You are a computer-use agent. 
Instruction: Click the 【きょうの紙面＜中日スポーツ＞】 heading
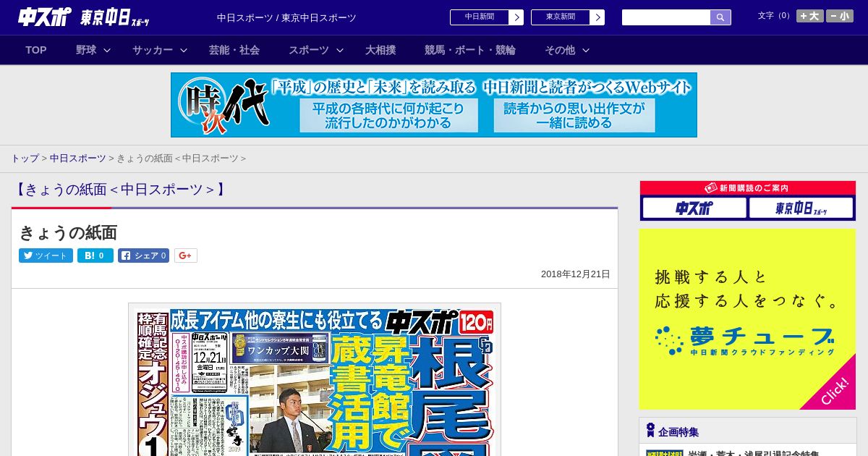(x=121, y=190)
